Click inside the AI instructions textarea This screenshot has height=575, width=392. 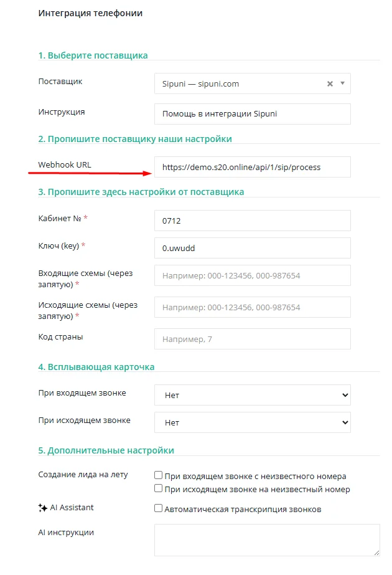(x=267, y=540)
